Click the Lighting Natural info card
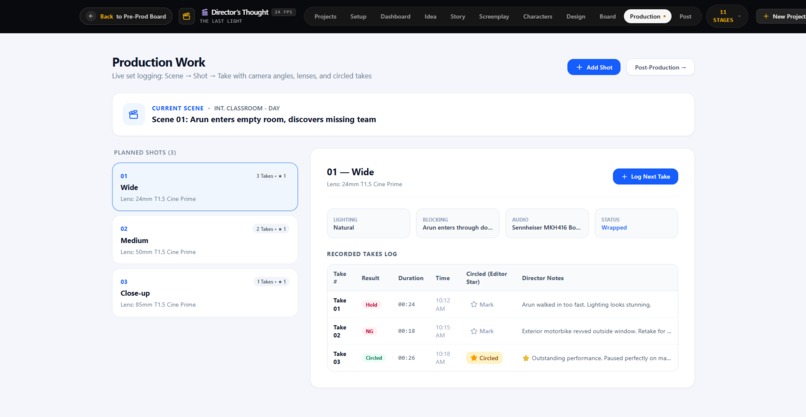806x417 pixels. pos(369,223)
